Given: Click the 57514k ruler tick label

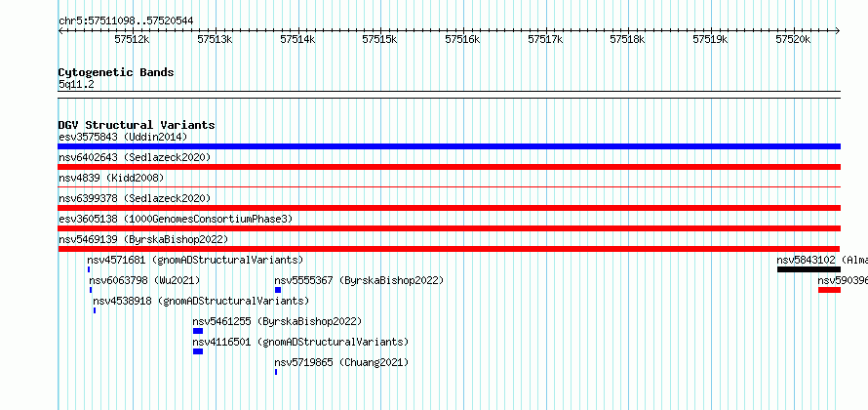Looking at the screenshot, I should [297, 39].
